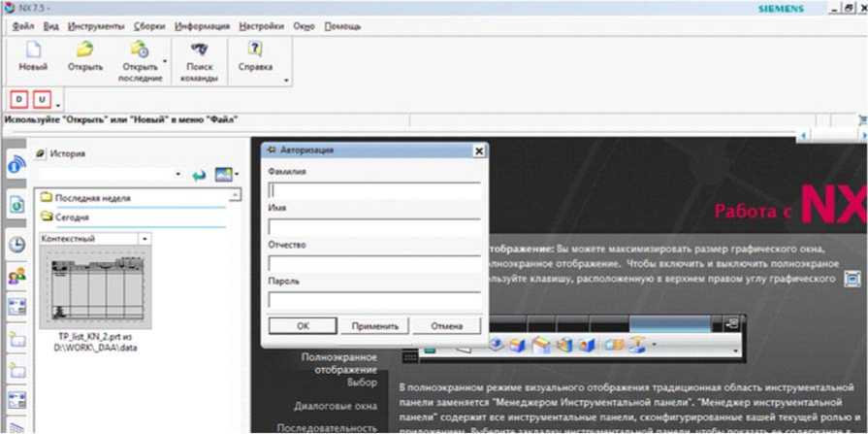
Task: Open recent files with Открыть последние icon
Action: [140, 50]
